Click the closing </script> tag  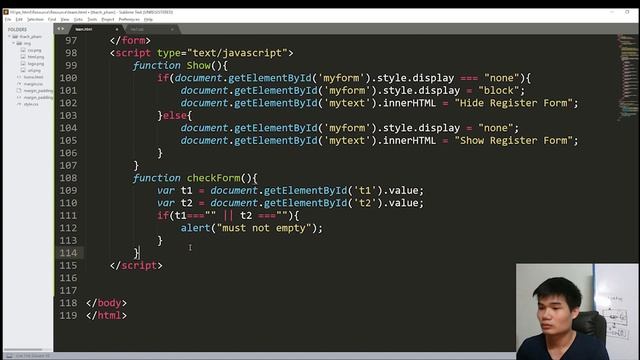coord(136,265)
